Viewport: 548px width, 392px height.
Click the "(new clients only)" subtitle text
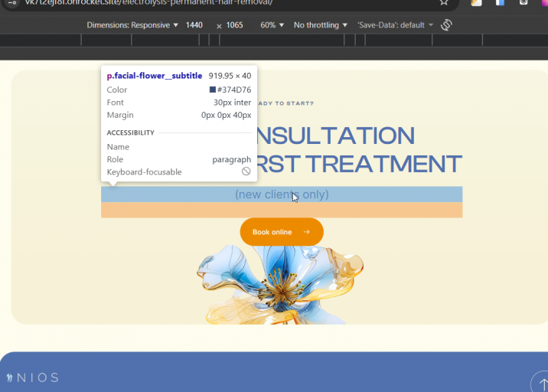point(282,194)
